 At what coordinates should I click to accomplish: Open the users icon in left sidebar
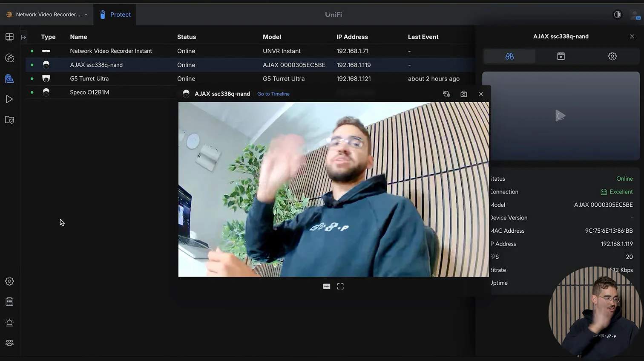pyautogui.click(x=9, y=343)
